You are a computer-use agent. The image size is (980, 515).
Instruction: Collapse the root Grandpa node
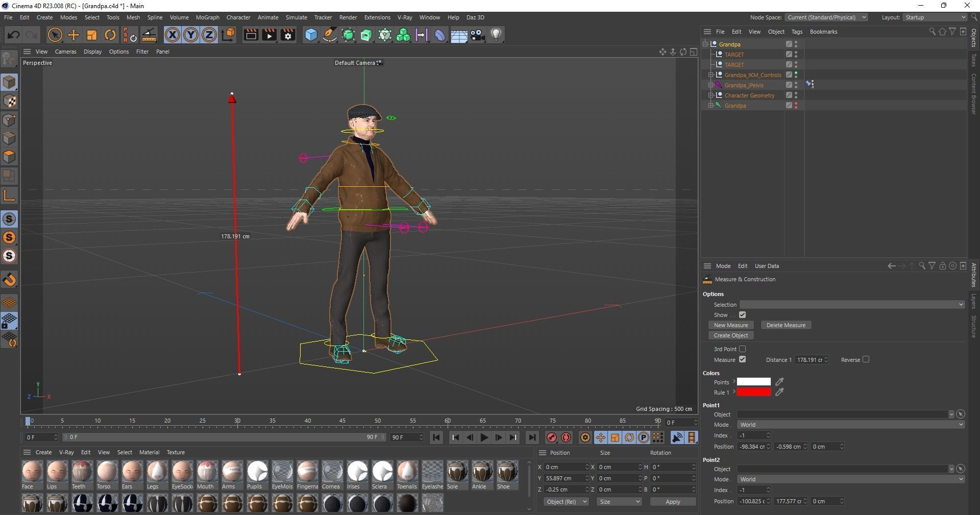point(705,44)
